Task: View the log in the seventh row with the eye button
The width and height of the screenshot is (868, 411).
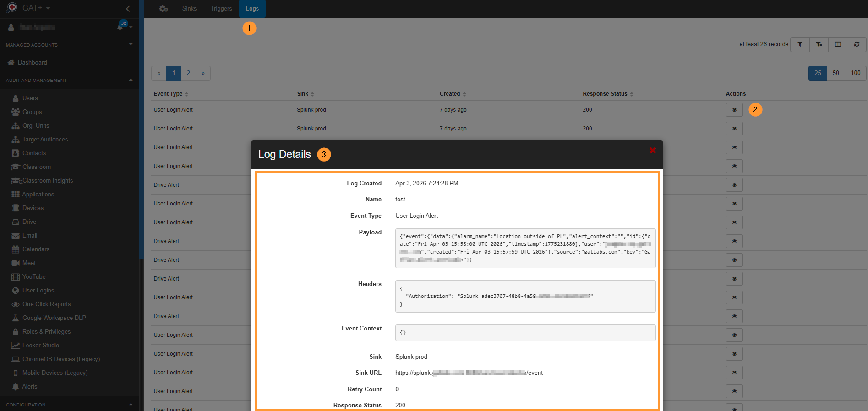Action: [x=734, y=222]
